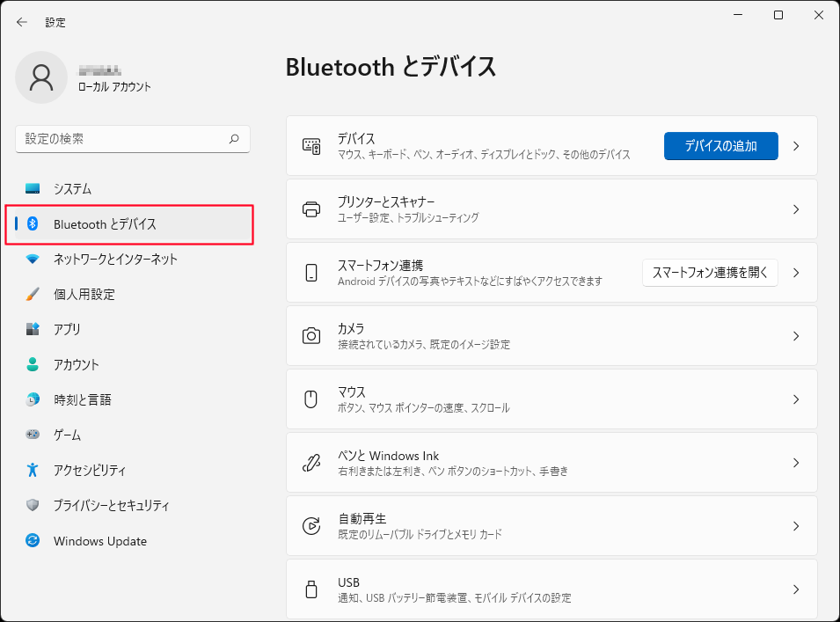Viewport: 840px width, 622px height.
Task: Open ゲーム sidebar label
Action: click(x=67, y=435)
